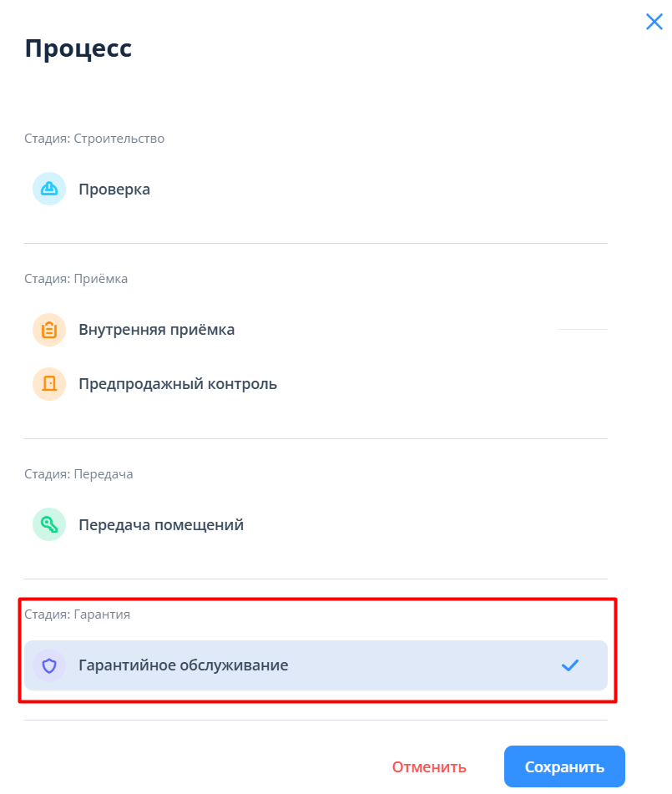Choose the Внутренняя приёмка process
This screenshot has height=794, width=672.
click(156, 330)
